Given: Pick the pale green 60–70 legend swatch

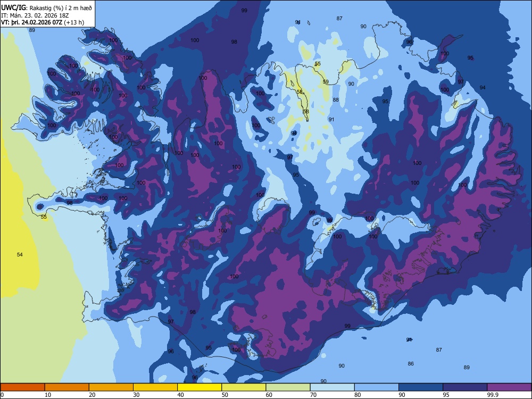Looking at the screenshot, I should pyautogui.click(x=288, y=387).
